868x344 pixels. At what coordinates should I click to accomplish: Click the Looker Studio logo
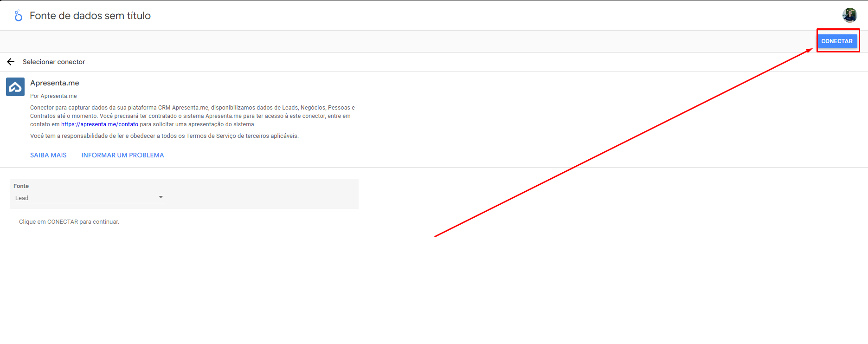18,16
